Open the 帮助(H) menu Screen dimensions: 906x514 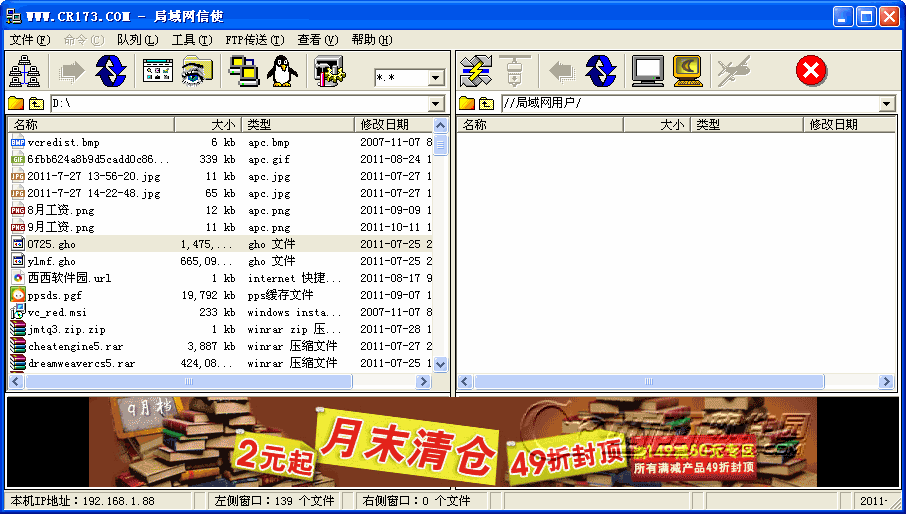(x=372, y=40)
